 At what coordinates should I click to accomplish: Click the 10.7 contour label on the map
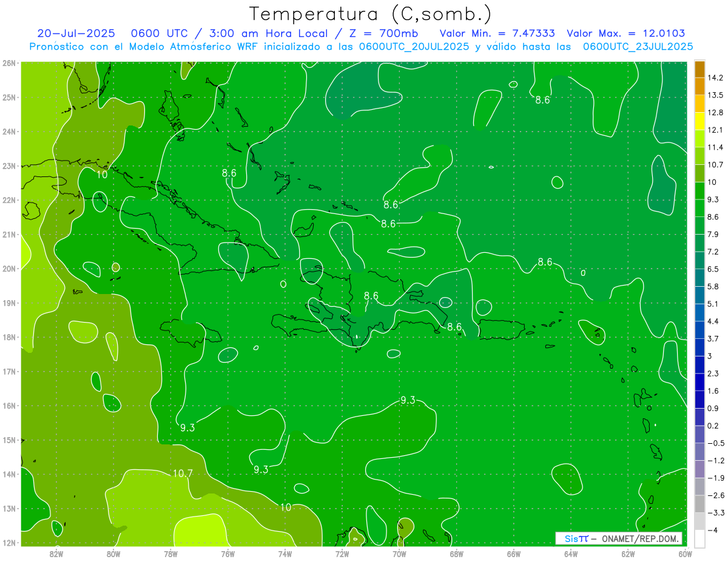(183, 473)
